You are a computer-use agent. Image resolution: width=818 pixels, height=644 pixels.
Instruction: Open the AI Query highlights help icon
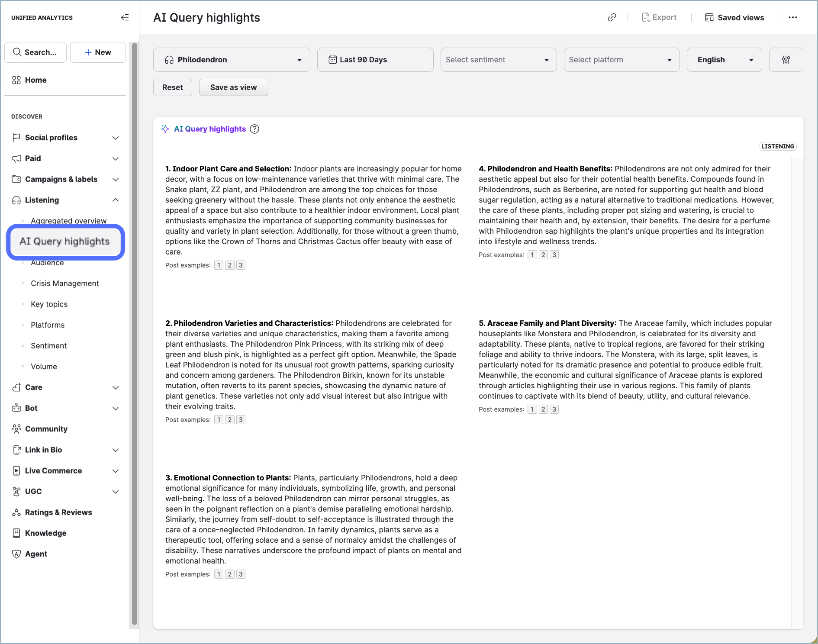pos(255,129)
